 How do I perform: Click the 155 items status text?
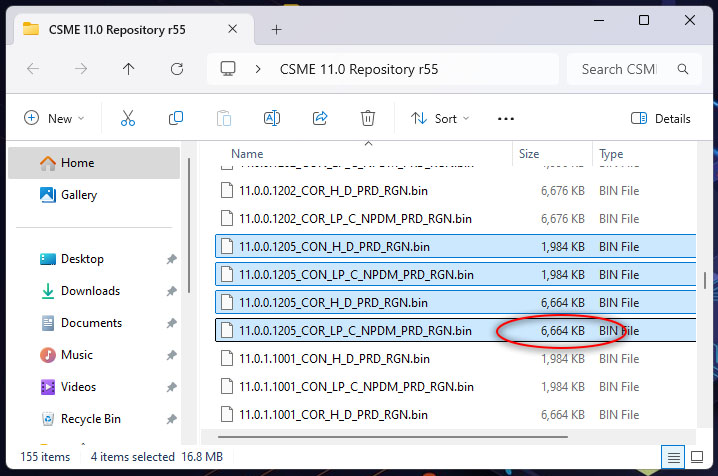pos(45,457)
